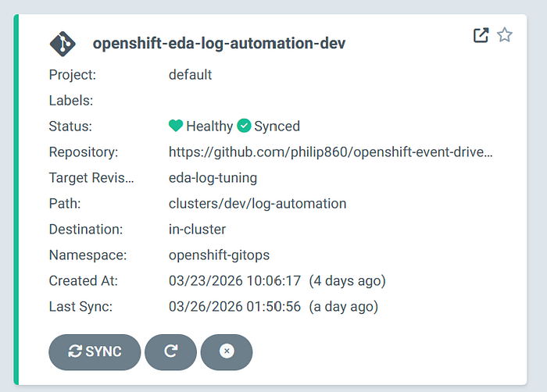
Task: Select path 'clusters/dev/log-automation'
Action: tap(257, 204)
